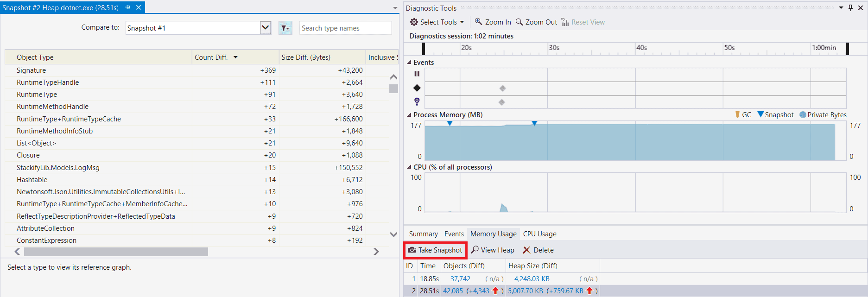Open the Select Tools gear menu
The image size is (868, 297).
coord(437,22)
